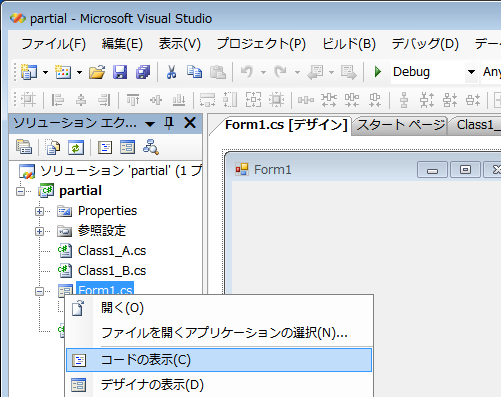This screenshot has width=501, height=397.
Task: Open the 表示(V) menu
Action: 180,44
